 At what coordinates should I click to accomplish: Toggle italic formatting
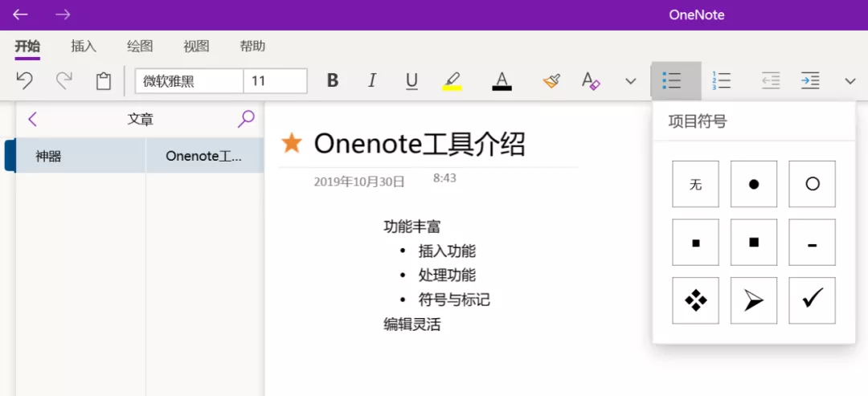click(372, 81)
